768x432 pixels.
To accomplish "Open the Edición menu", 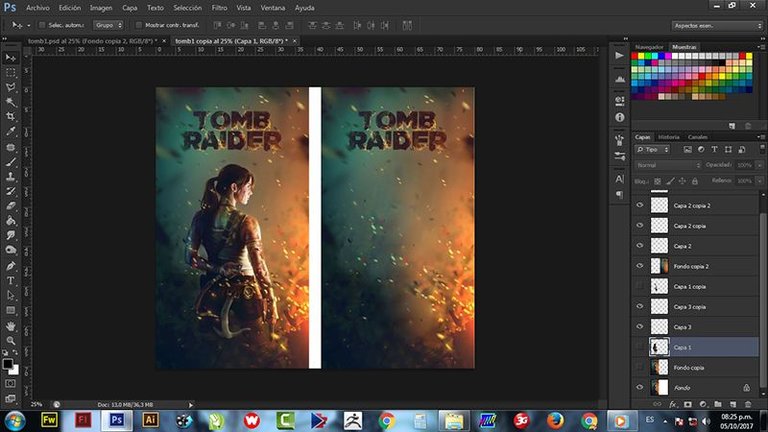I will pyautogui.click(x=70, y=8).
